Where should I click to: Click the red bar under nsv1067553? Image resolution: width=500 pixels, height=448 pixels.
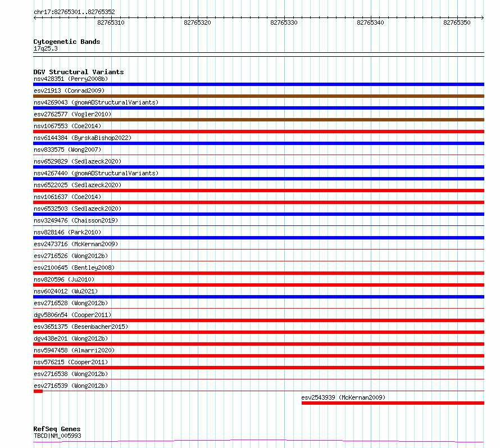tap(258, 132)
